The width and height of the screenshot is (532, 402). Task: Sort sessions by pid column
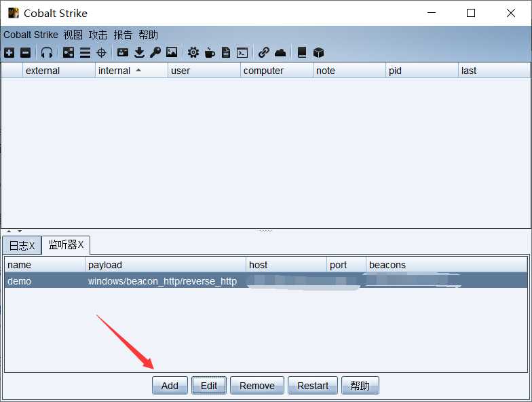click(x=422, y=71)
